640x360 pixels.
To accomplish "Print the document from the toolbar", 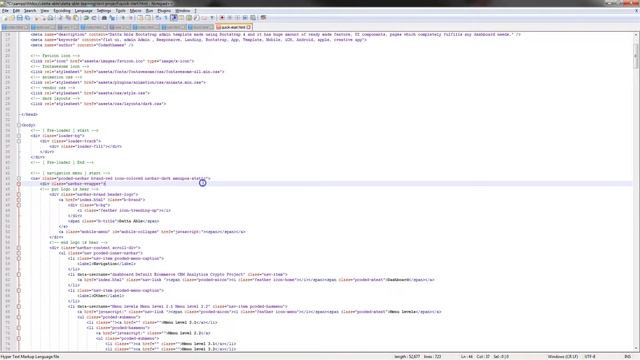I will coord(51,18).
